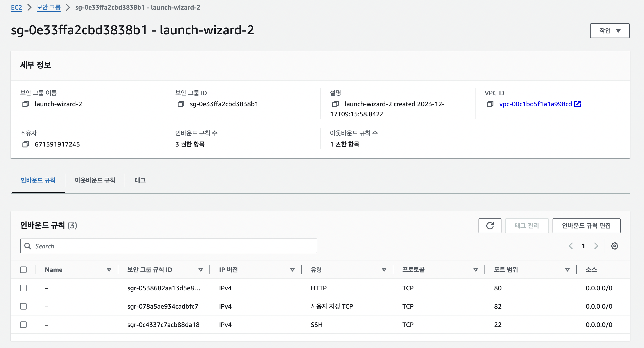
Task: Open the 작업 actions dropdown
Action: (609, 30)
